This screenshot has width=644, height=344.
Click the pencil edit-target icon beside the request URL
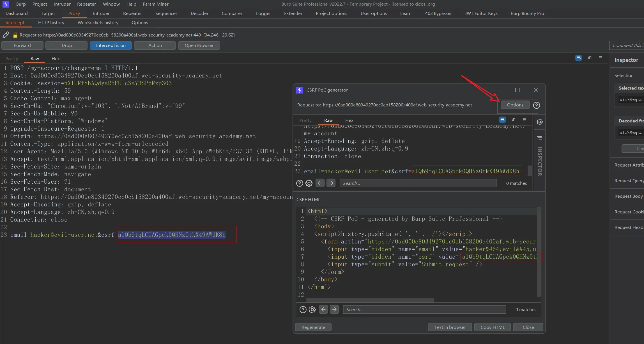(6, 35)
